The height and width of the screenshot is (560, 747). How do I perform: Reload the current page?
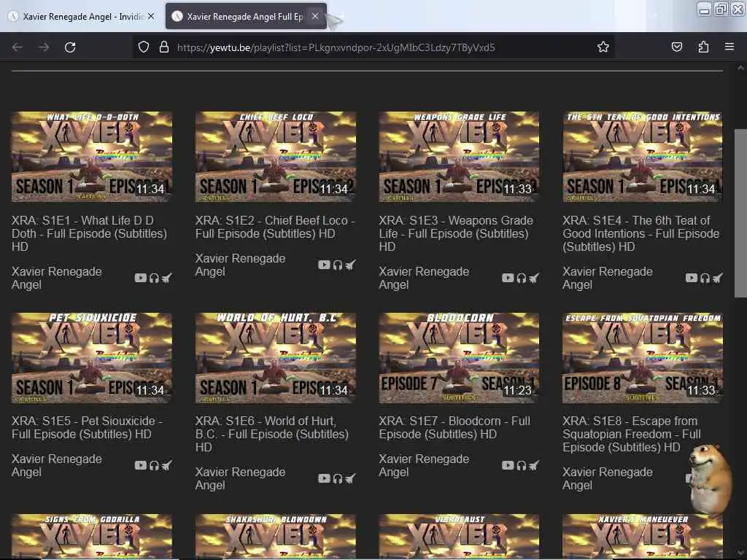(x=70, y=47)
